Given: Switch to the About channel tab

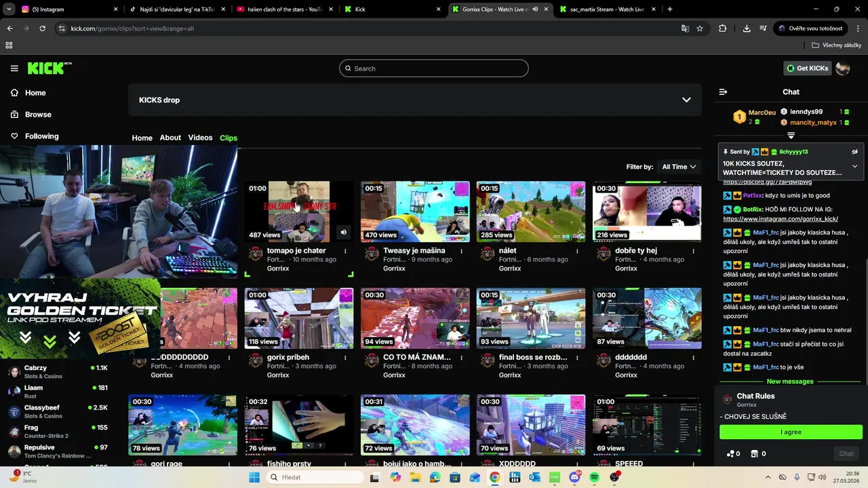Looking at the screenshot, I should 170,138.
